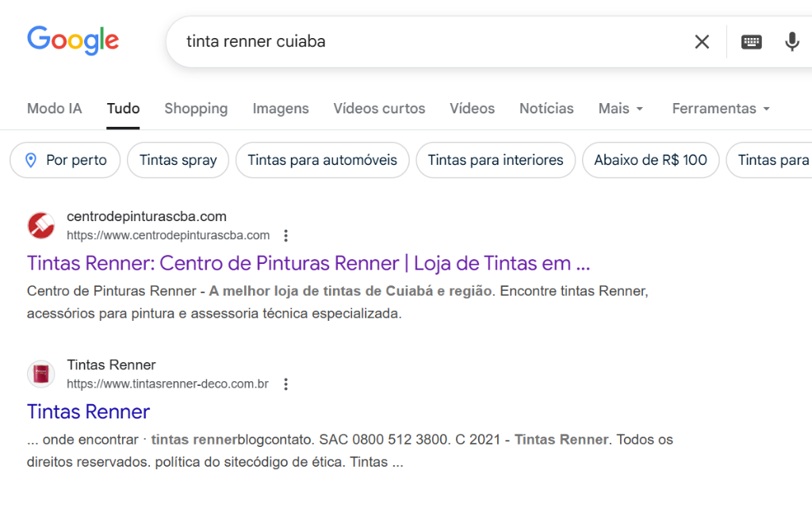Screen dimensions: 812x508
Task: Toggle the Por perto filter chip
Action: [64, 159]
